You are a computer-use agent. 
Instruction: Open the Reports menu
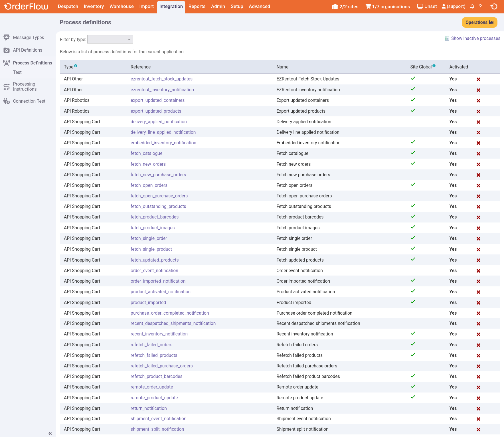[197, 7]
